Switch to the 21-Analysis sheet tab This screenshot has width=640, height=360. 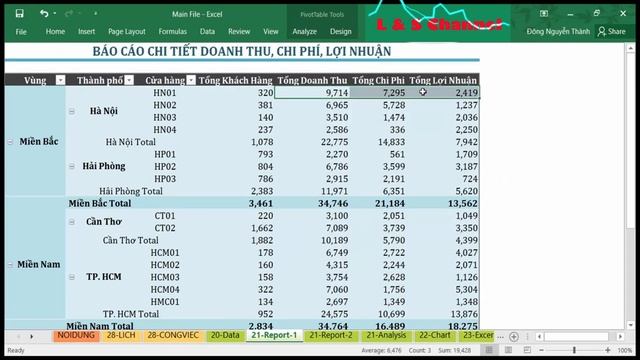click(x=386, y=336)
